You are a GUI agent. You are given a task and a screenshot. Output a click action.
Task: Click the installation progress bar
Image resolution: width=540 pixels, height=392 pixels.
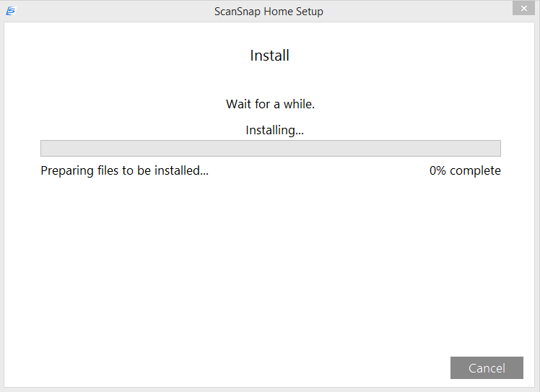(270, 148)
